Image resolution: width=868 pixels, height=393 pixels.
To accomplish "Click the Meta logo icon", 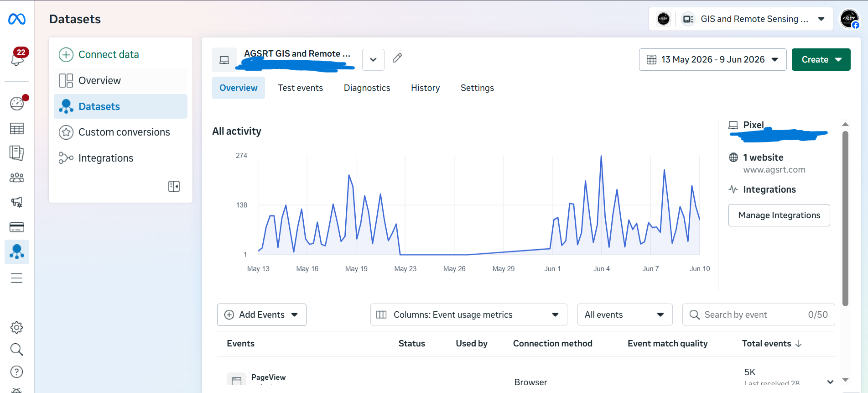I will (x=17, y=19).
